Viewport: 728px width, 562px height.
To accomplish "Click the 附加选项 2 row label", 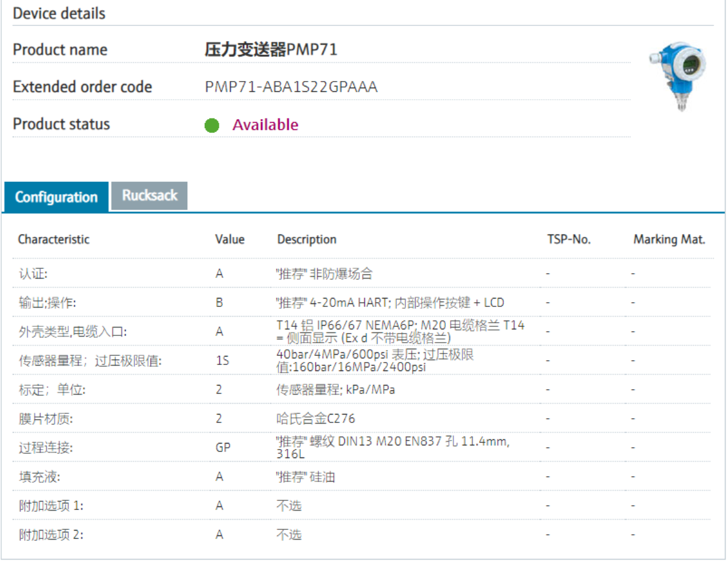I will point(51,535).
